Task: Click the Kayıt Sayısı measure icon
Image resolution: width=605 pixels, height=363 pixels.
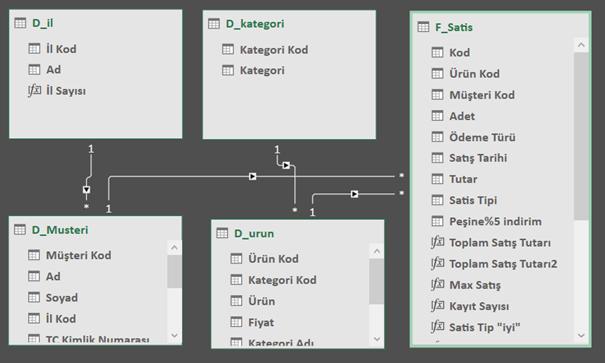Action: 438,306
